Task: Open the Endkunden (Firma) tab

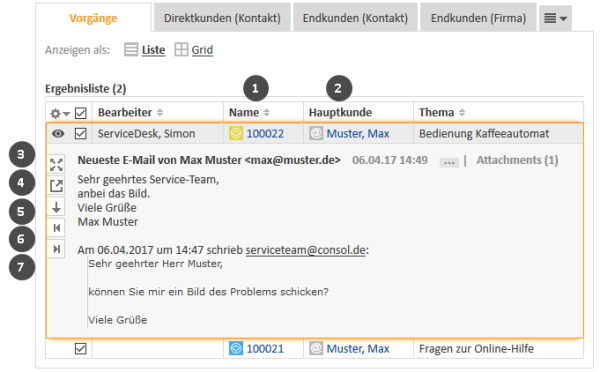Action: point(478,18)
